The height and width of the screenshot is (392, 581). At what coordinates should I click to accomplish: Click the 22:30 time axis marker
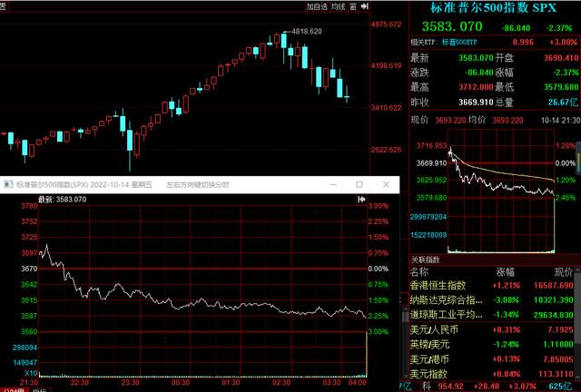coord(80,382)
